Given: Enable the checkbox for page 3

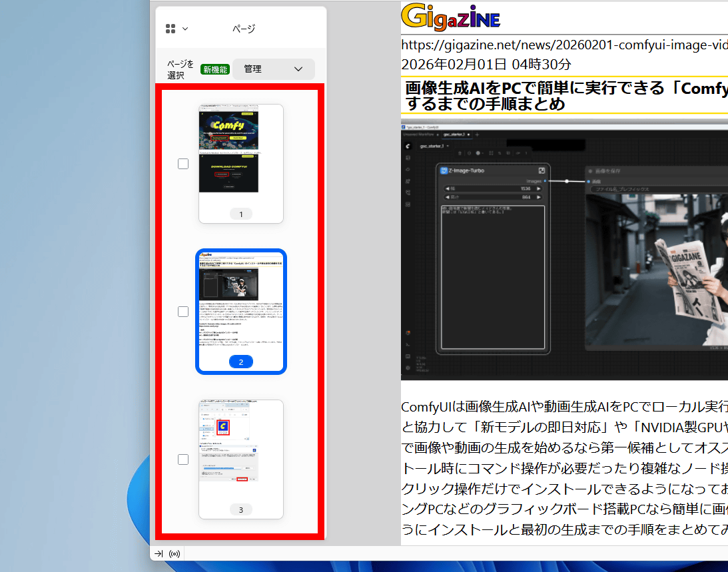Looking at the screenshot, I should click(x=183, y=459).
